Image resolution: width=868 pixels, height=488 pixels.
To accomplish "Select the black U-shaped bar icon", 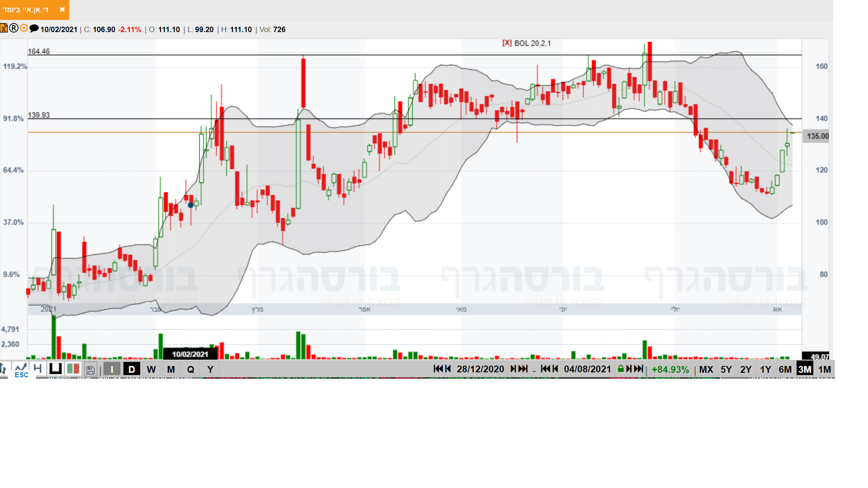I will [56, 368].
